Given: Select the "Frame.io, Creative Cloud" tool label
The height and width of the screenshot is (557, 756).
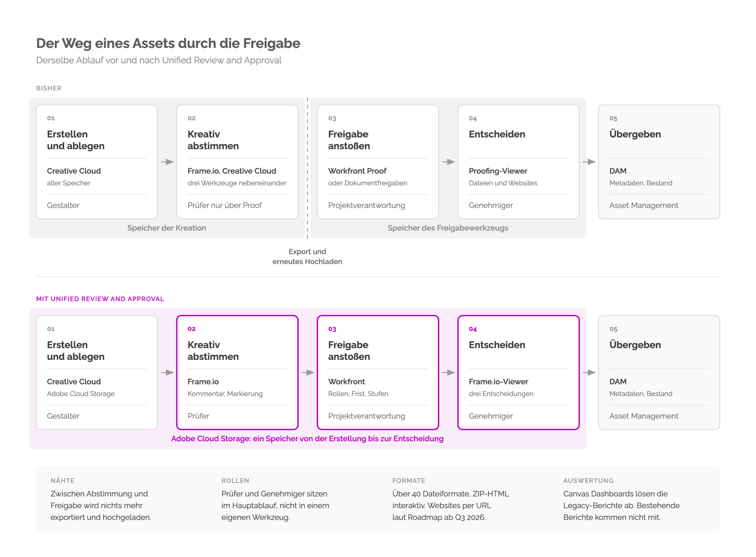Looking at the screenshot, I should click(232, 171).
